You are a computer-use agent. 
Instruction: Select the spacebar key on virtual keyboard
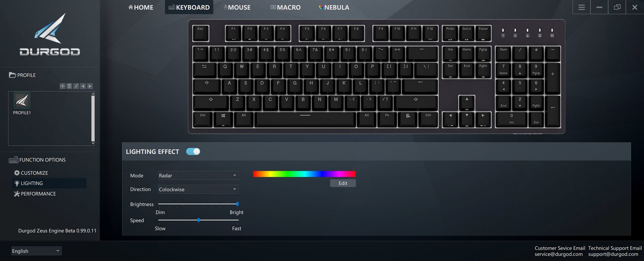click(x=305, y=119)
